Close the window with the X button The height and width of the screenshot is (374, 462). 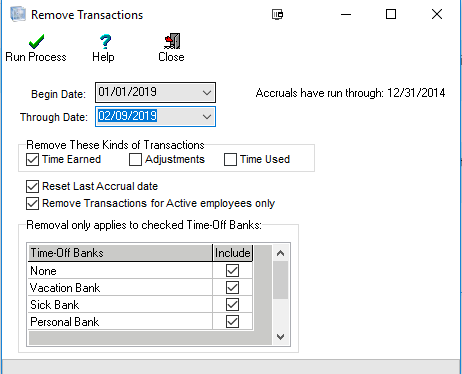pyautogui.click(x=437, y=14)
